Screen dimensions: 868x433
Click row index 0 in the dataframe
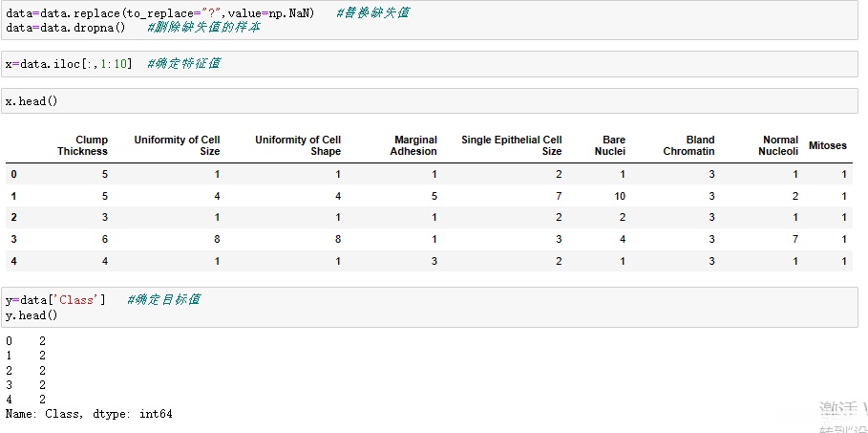pos(13,174)
